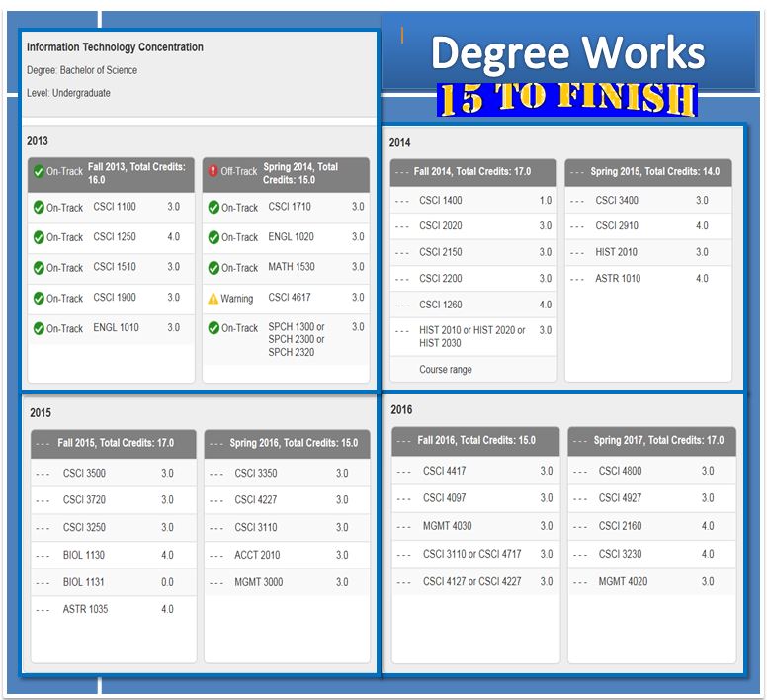Select the MGMT 4030 course row
This screenshot has width=767, height=700.
[x=447, y=526]
